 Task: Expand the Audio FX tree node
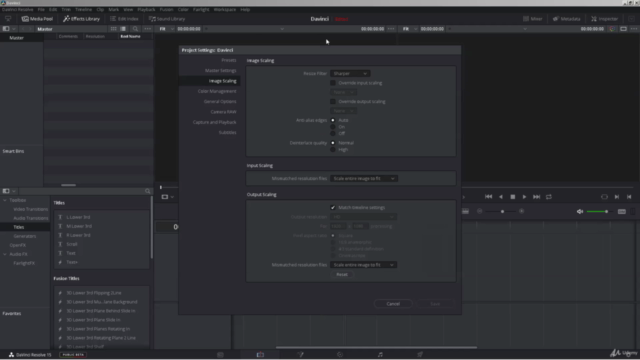pyautogui.click(x=5, y=254)
